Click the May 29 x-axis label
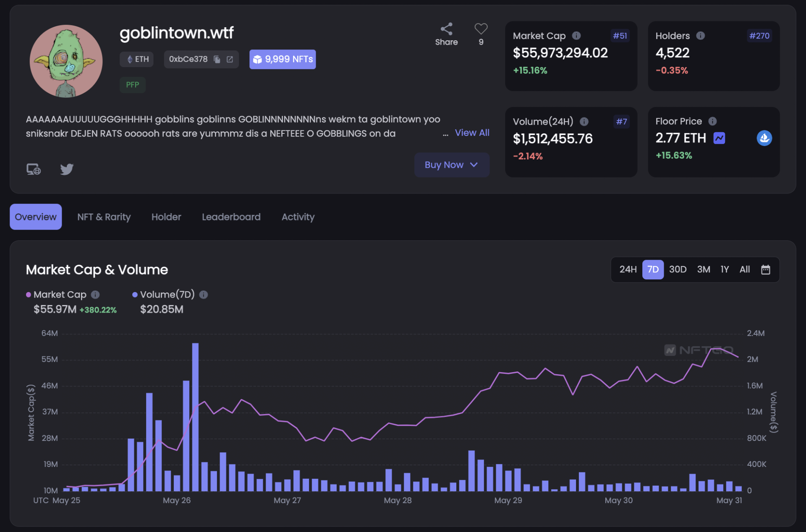The height and width of the screenshot is (532, 806). (x=508, y=501)
